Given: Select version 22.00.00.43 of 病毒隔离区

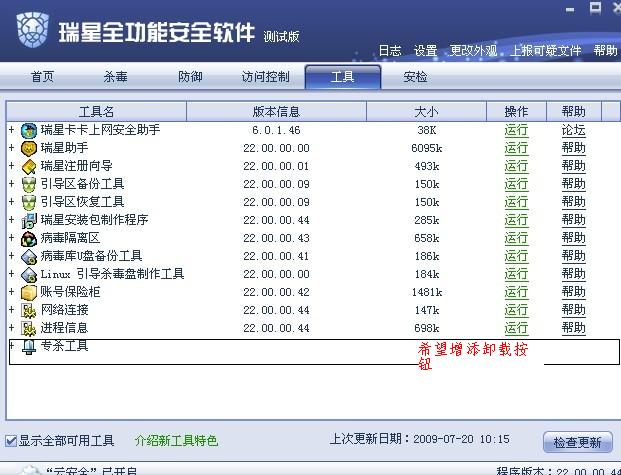Looking at the screenshot, I should pos(276,238).
